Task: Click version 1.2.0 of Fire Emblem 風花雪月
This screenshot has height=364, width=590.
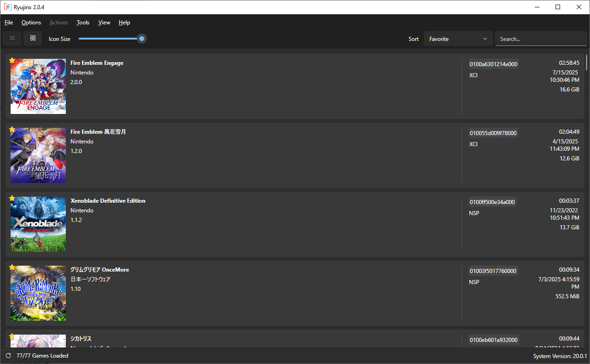Action: coord(76,151)
